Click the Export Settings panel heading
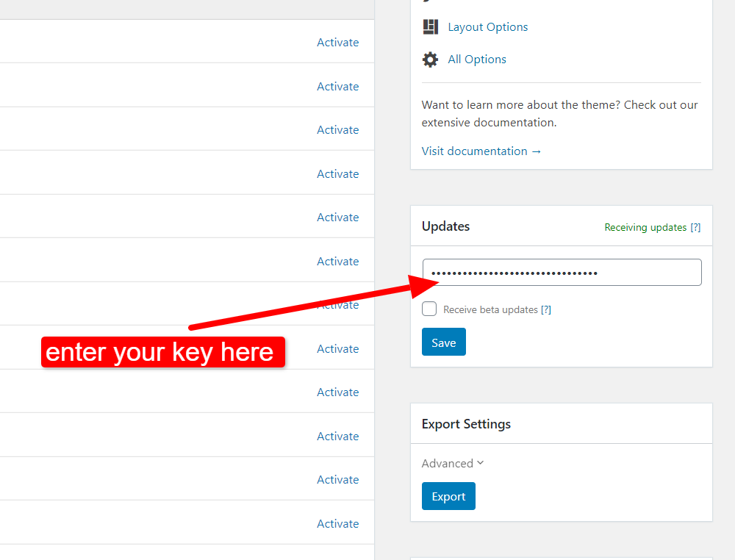 pyautogui.click(x=466, y=424)
